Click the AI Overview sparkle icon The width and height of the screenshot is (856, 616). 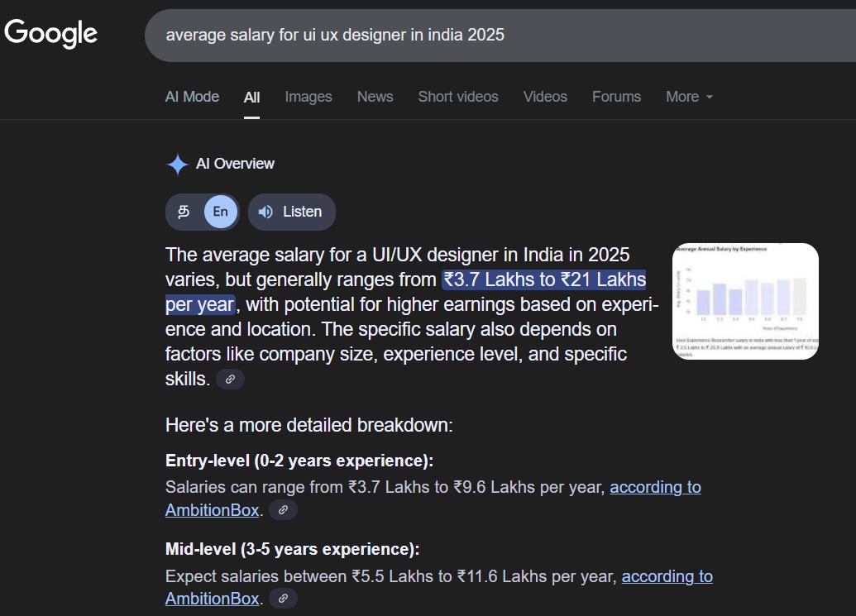pyautogui.click(x=175, y=164)
